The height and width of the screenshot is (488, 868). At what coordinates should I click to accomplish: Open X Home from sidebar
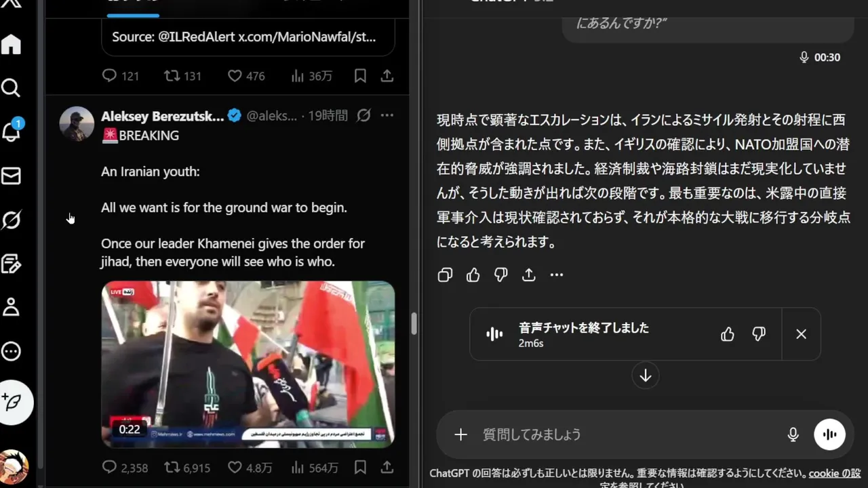coord(12,44)
